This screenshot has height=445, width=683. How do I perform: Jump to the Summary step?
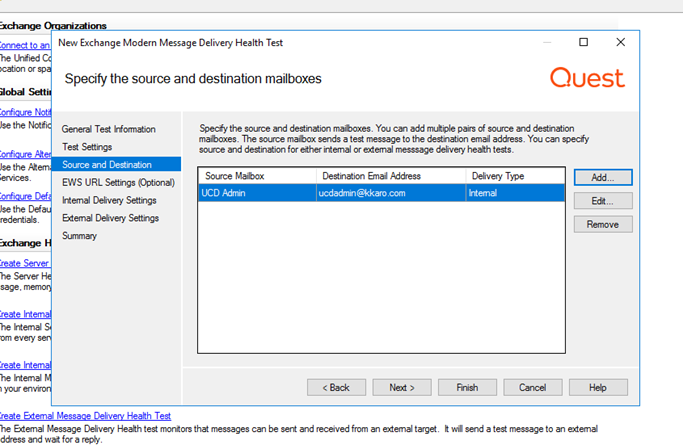[79, 236]
